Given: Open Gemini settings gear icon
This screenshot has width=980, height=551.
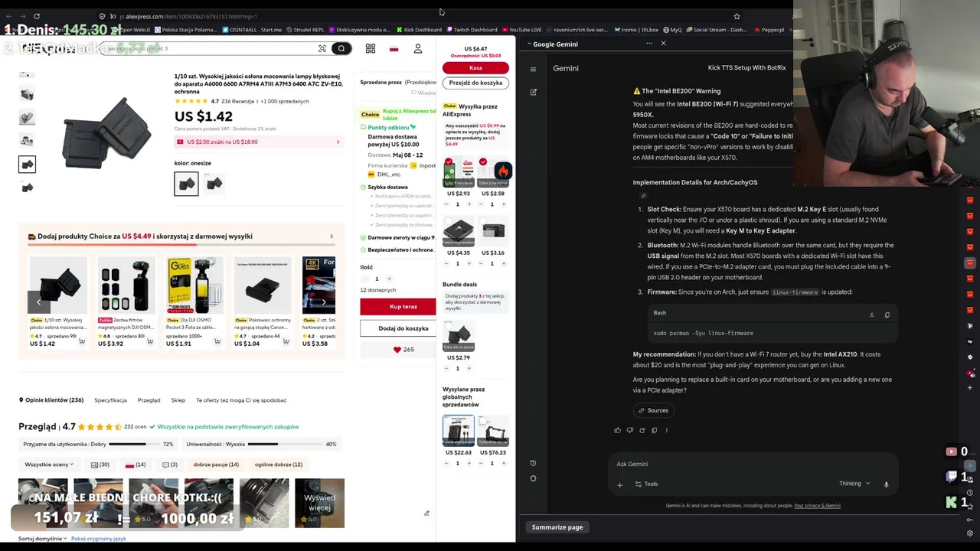Looking at the screenshot, I should (533, 479).
